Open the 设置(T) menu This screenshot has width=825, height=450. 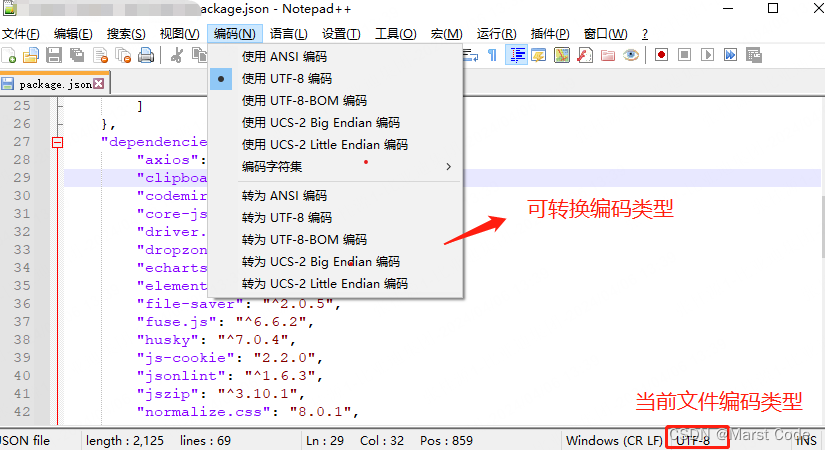341,34
